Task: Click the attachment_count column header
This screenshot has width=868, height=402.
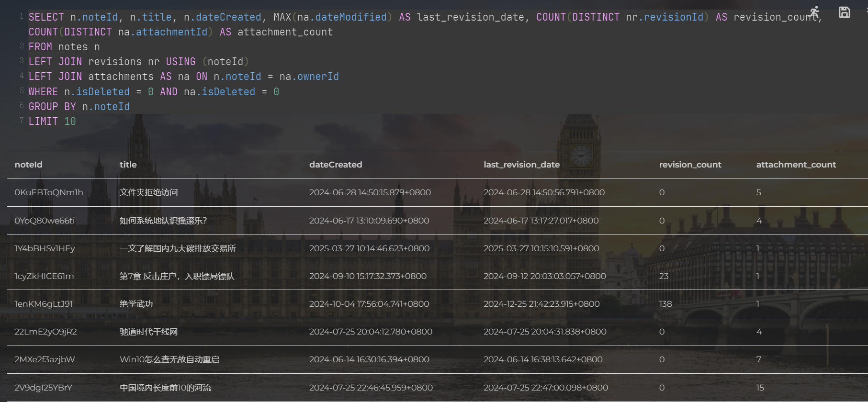Action: click(x=796, y=165)
